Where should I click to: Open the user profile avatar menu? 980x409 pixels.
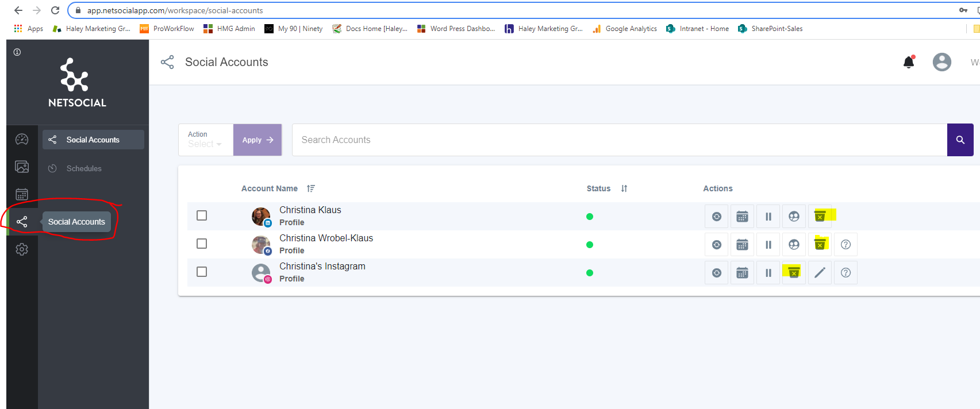pyautogui.click(x=941, y=62)
